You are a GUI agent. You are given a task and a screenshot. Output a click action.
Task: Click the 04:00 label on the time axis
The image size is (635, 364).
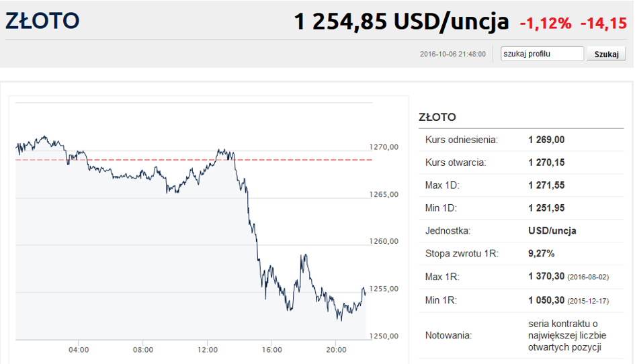(x=79, y=350)
